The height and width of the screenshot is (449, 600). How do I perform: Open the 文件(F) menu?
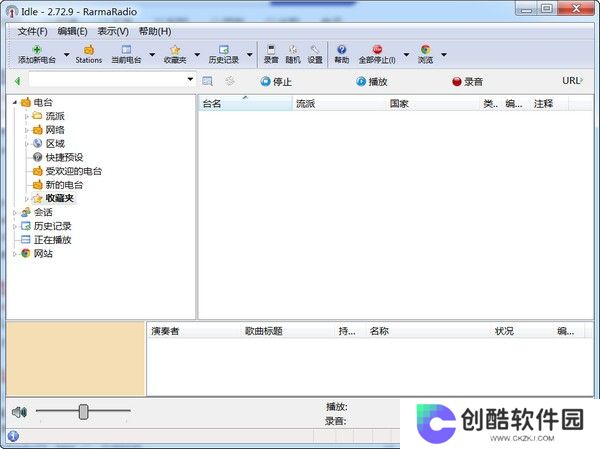click(x=33, y=31)
